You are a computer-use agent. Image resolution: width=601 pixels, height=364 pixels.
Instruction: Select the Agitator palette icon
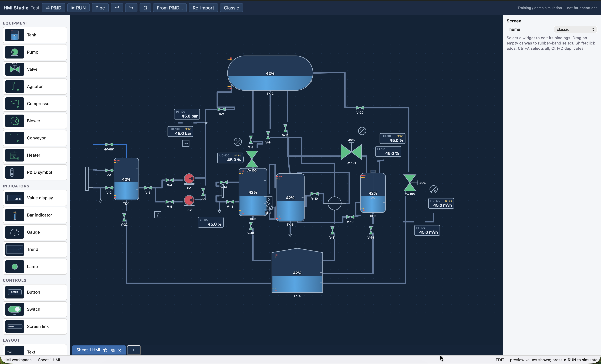click(15, 87)
